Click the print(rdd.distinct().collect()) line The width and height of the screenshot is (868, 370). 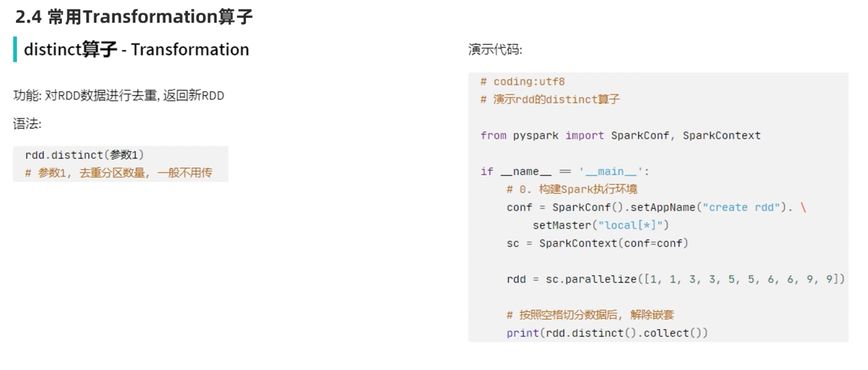tap(607, 333)
